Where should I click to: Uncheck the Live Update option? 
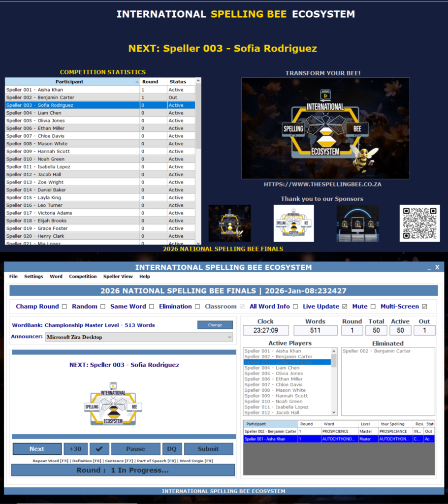(x=344, y=307)
